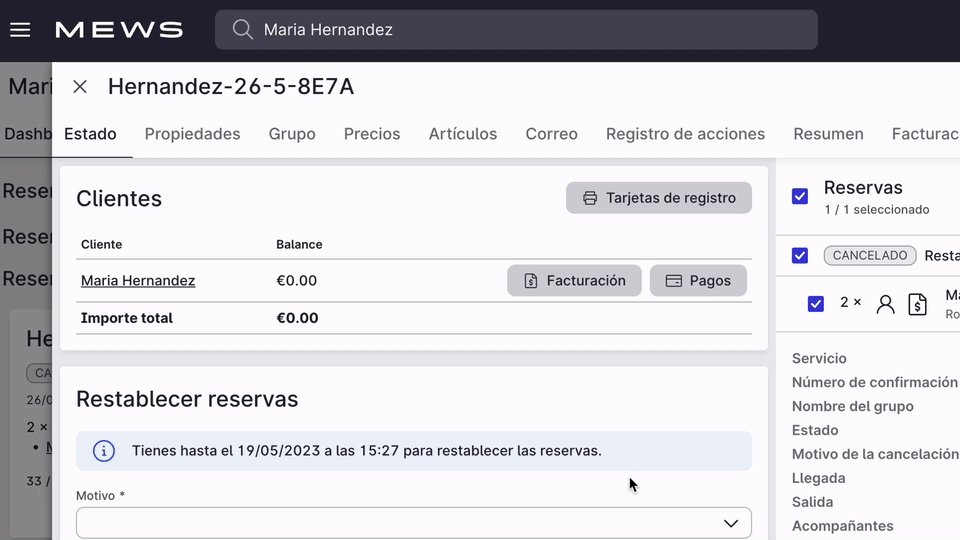Click the search magnifier icon
Viewport: 960px width, 540px height.
tap(242, 30)
